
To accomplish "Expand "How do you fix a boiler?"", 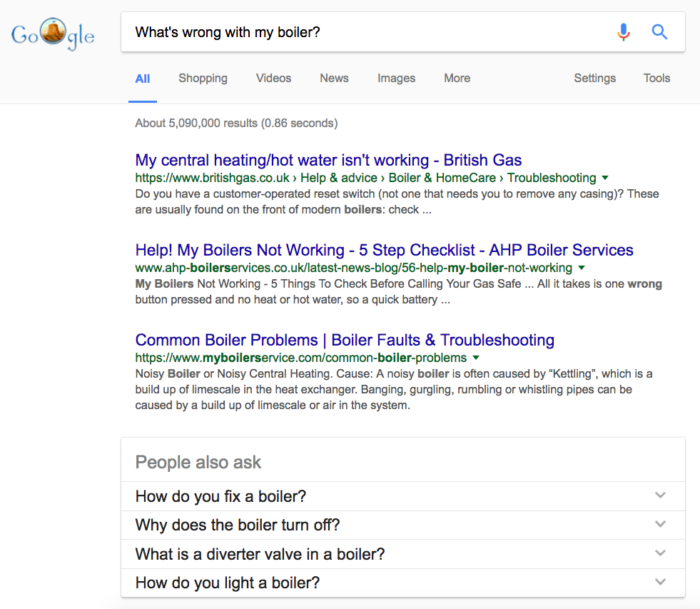I will pos(402,496).
